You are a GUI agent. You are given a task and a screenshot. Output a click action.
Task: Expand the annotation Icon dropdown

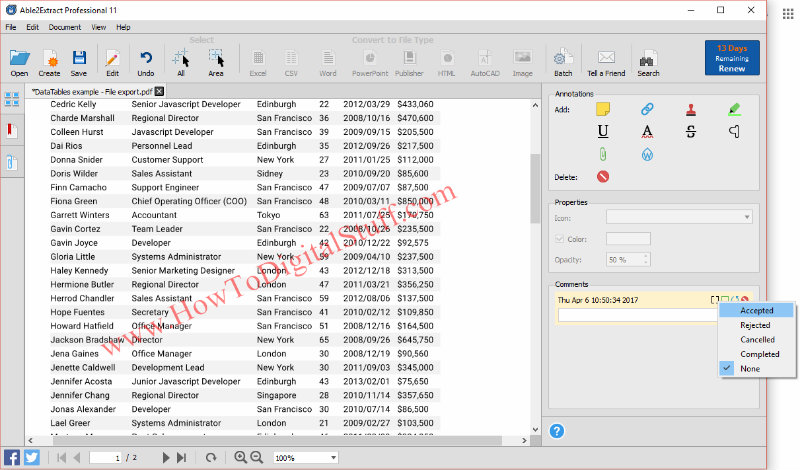coord(679,217)
